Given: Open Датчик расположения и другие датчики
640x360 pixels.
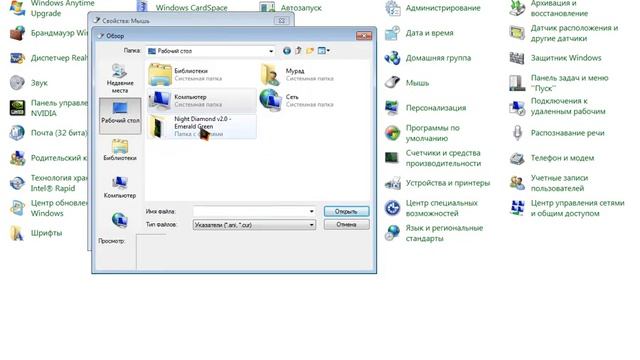Looking at the screenshot, I should [x=564, y=33].
